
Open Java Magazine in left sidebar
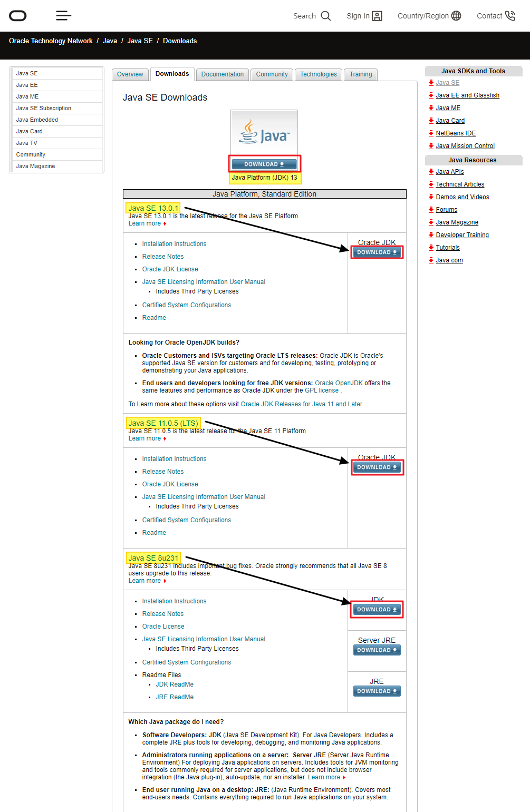click(57, 166)
